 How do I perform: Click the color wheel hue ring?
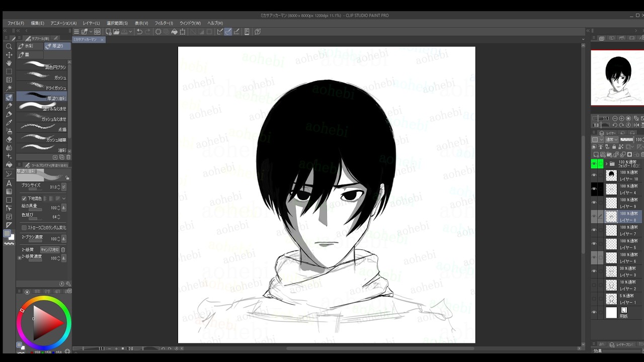click(44, 299)
